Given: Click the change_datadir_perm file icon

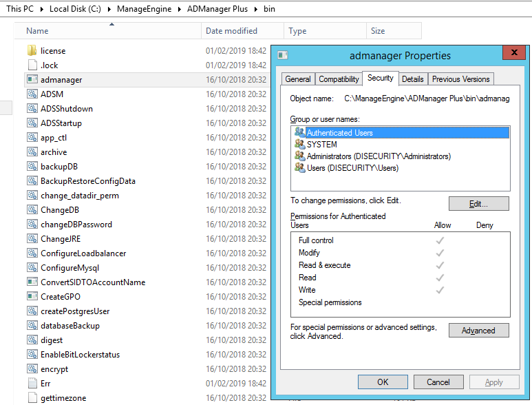Looking at the screenshot, I should (x=32, y=195).
